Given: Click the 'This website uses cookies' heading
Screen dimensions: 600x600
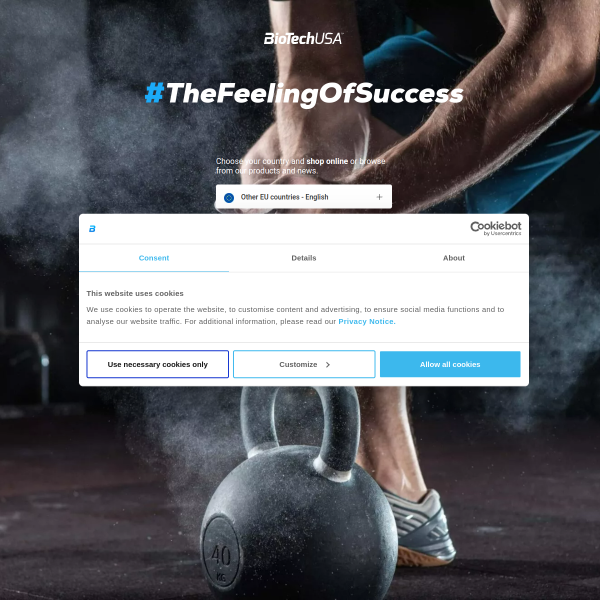Looking at the screenshot, I should click(135, 293).
